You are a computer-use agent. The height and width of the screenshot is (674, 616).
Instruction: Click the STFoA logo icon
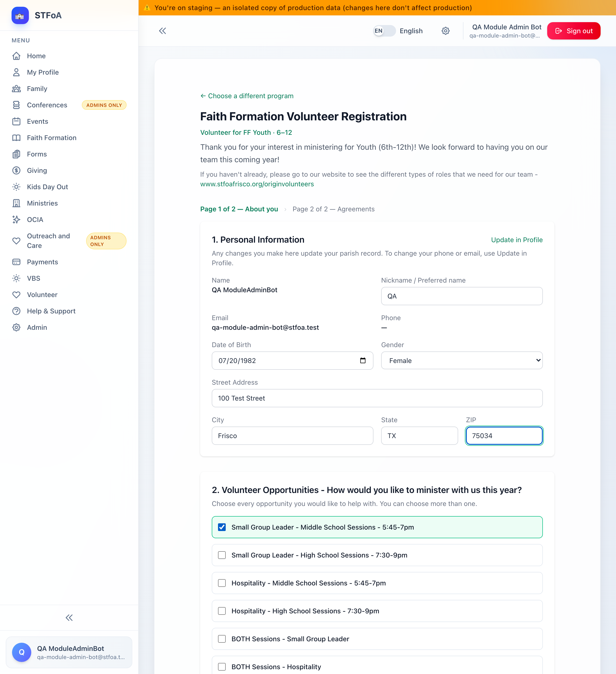click(x=20, y=15)
